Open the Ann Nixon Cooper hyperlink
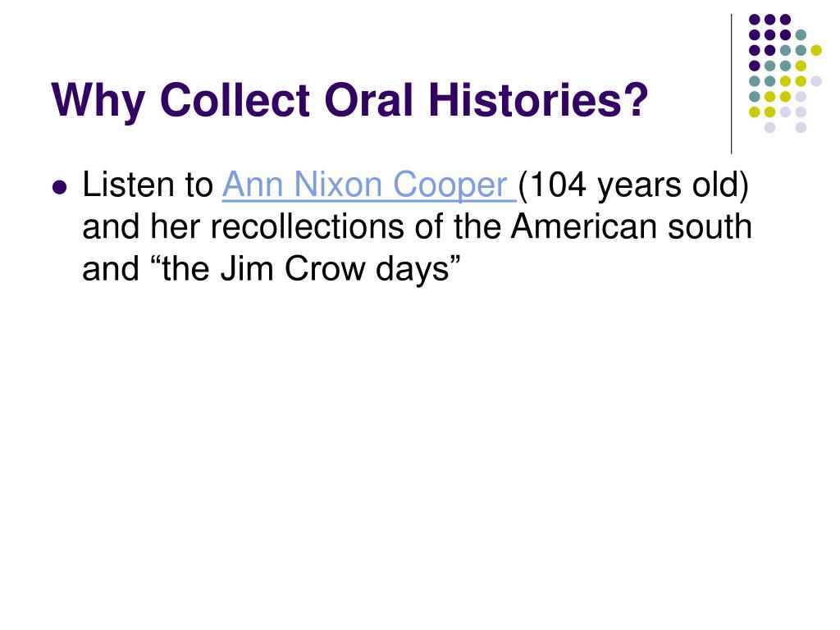Image resolution: width=840 pixels, height=630 pixels. 369,185
